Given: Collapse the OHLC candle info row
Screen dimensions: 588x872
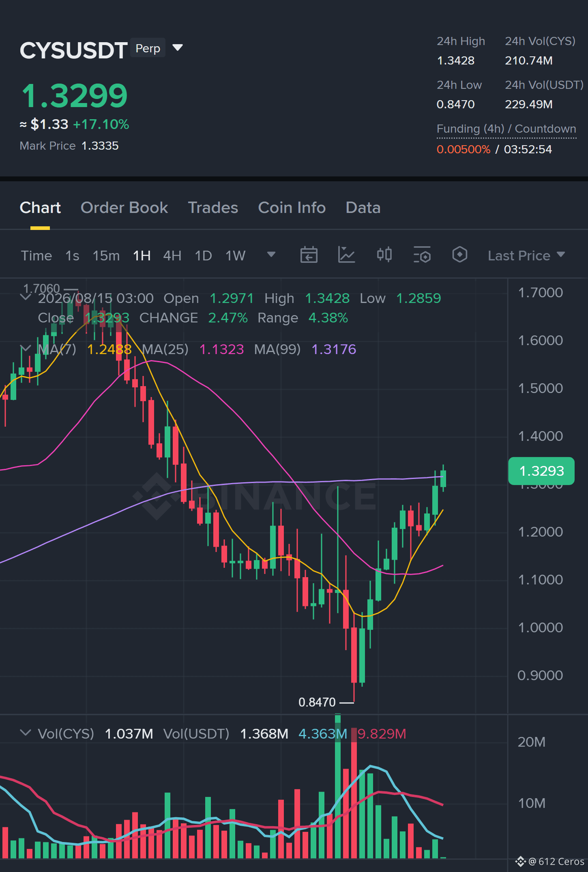Looking at the screenshot, I should pyautogui.click(x=26, y=297).
